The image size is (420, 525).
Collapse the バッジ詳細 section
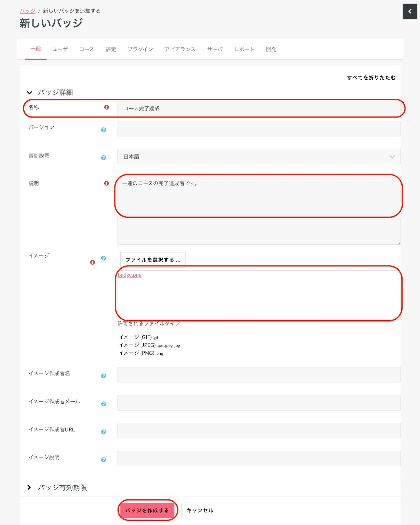30,93
